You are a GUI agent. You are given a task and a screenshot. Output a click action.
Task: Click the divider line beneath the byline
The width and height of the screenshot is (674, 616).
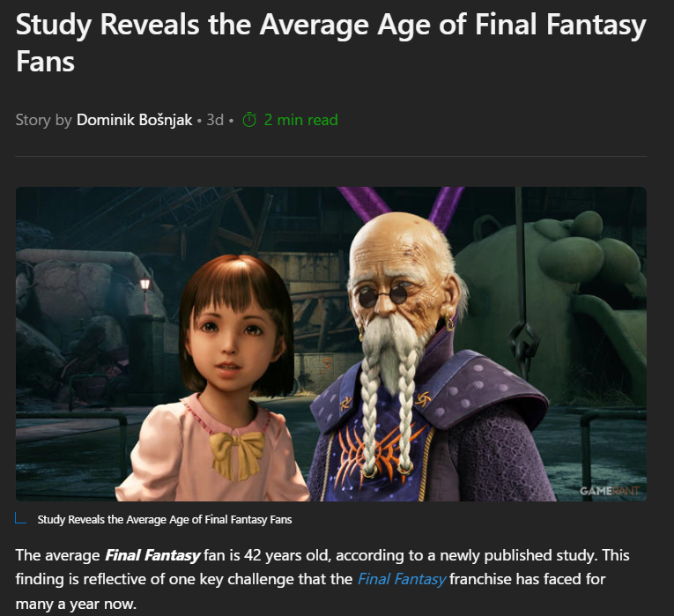[x=331, y=157]
